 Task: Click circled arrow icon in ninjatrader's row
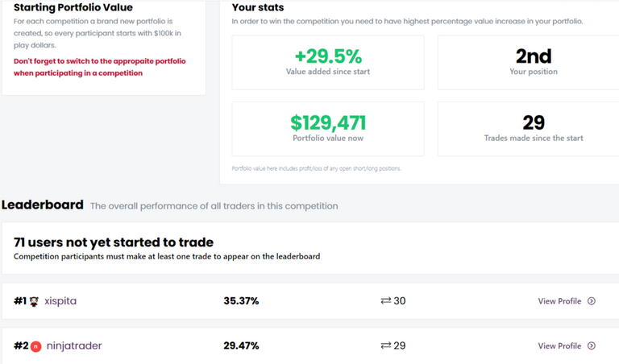pyautogui.click(x=592, y=345)
